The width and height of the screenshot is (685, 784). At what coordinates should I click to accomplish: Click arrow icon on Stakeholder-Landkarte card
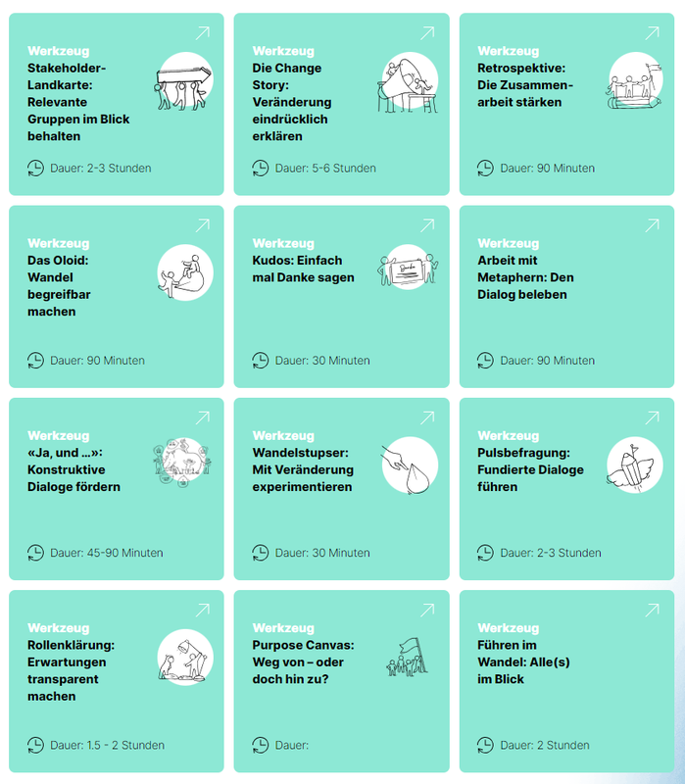click(203, 33)
